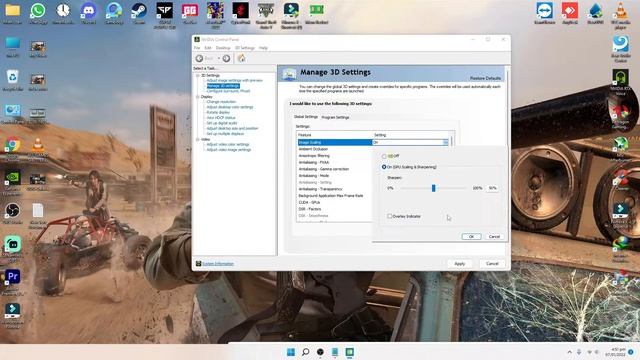The width and height of the screenshot is (640, 360).
Task: Select Background Application Max Frame Rate row
Action: tap(335, 196)
